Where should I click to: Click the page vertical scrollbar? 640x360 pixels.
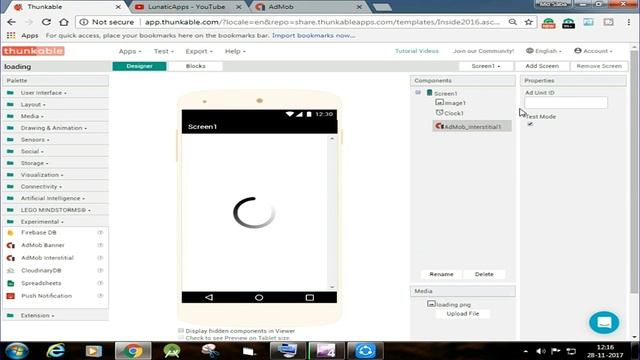pyautogui.click(x=634, y=171)
